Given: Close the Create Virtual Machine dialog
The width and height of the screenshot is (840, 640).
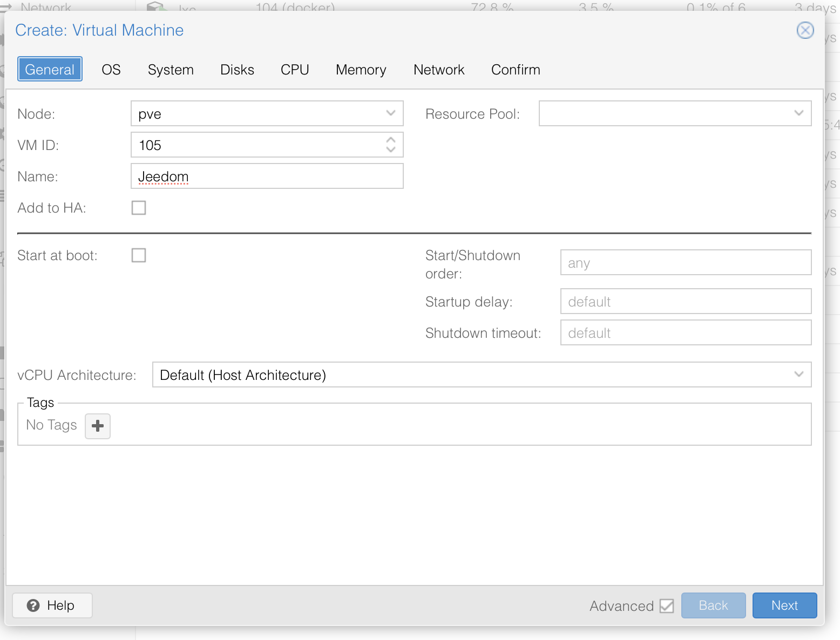Looking at the screenshot, I should pos(805,30).
